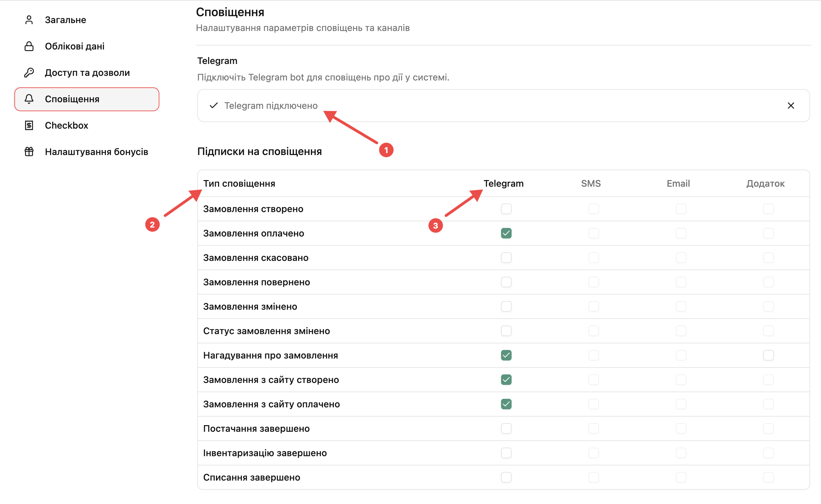Screen dimensions: 821x504
Task: Click the lock icon for Облікові дані
Action: (x=29, y=46)
